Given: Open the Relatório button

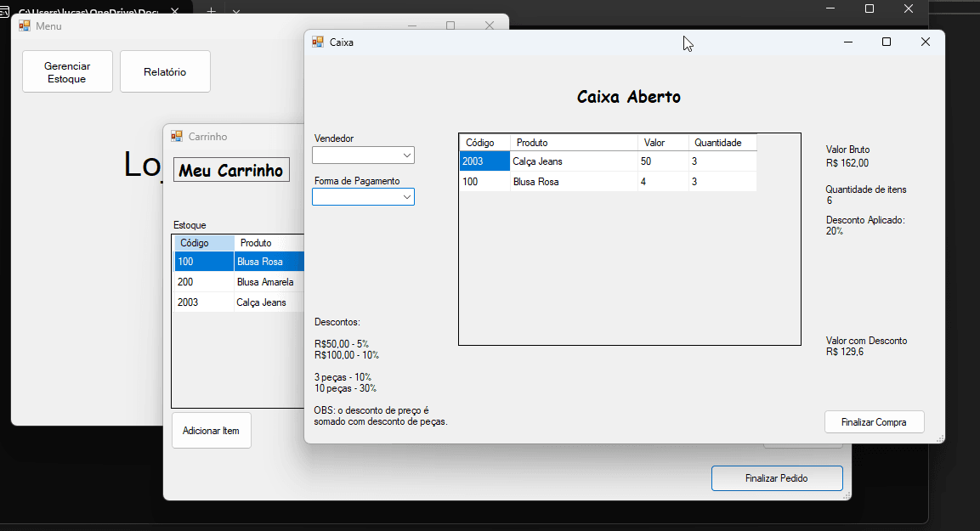Looking at the screenshot, I should pyautogui.click(x=165, y=72).
